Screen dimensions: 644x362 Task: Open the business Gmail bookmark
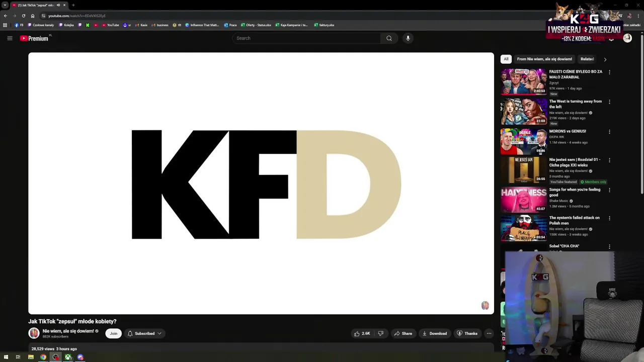coord(160,25)
